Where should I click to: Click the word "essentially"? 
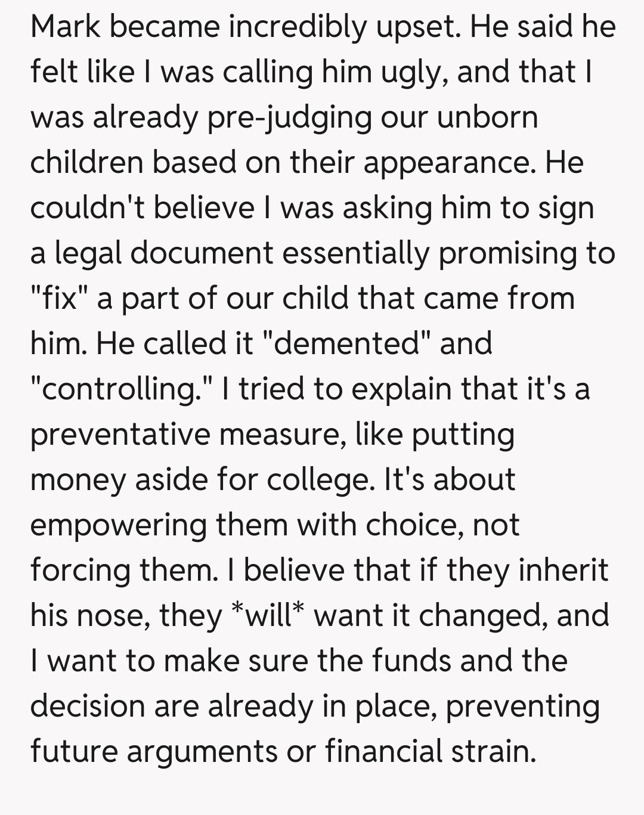pos(355,253)
